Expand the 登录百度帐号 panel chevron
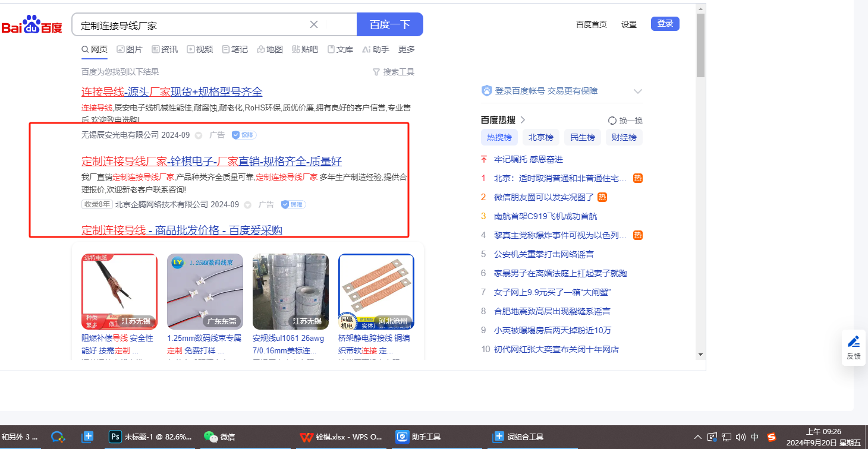Screen dimensions: 868x449 [x=638, y=91]
